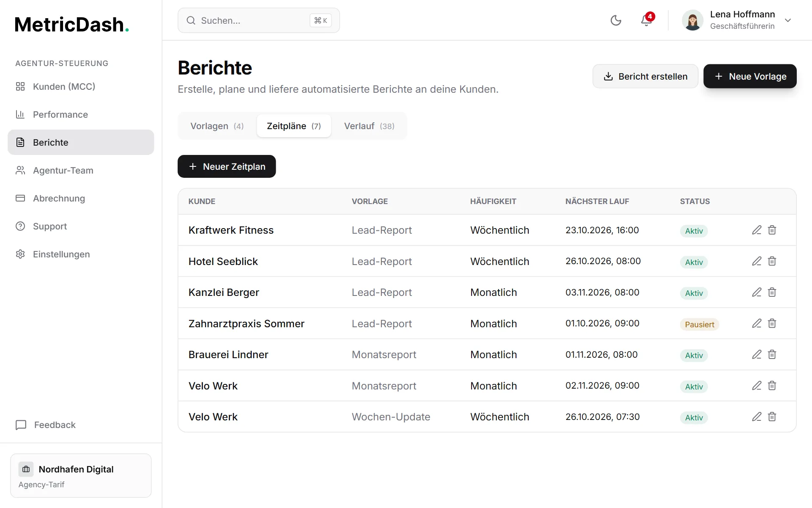Click Feedback link in sidebar
Image resolution: width=812 pixels, height=508 pixels.
point(46,425)
